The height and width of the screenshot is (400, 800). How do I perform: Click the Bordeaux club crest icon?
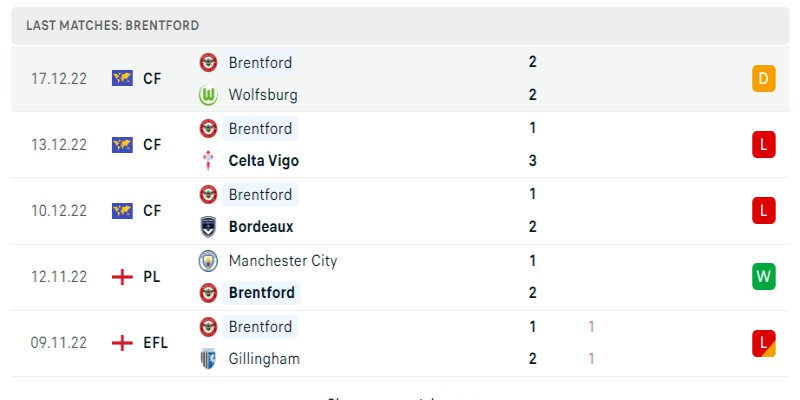point(208,227)
